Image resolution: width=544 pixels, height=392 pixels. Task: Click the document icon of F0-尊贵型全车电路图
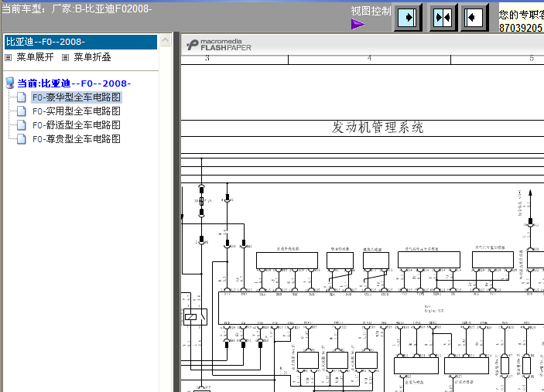[22, 139]
